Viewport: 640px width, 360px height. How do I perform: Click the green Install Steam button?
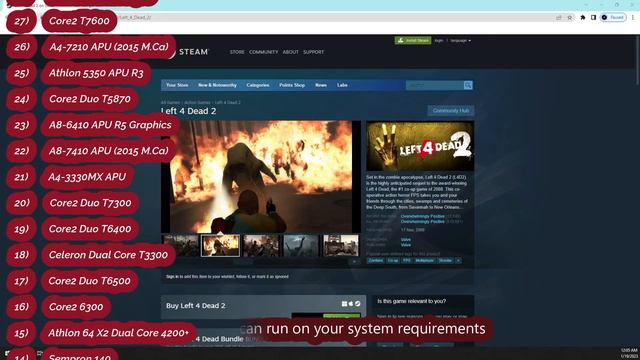pyautogui.click(x=413, y=40)
